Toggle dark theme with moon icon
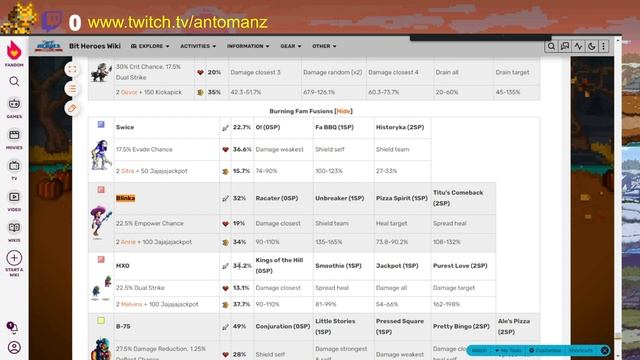The height and width of the screenshot is (360, 640). click(x=591, y=46)
